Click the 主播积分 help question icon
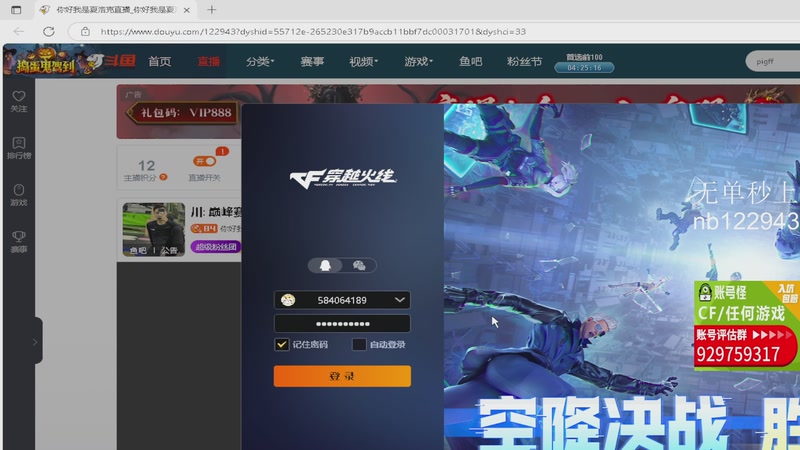Image resolution: width=800 pixels, height=450 pixels. [x=163, y=177]
